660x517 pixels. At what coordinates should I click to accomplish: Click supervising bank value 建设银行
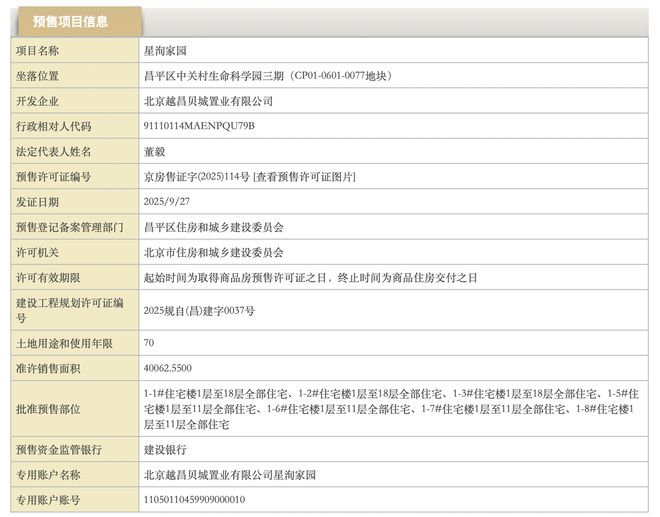point(166,450)
